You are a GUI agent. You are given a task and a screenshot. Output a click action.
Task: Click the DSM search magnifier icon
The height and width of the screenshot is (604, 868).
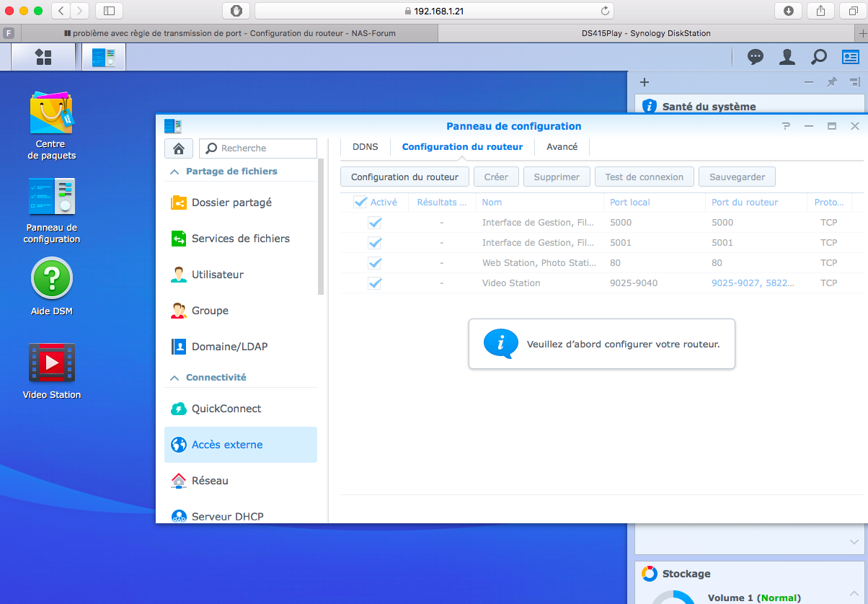[x=819, y=58]
